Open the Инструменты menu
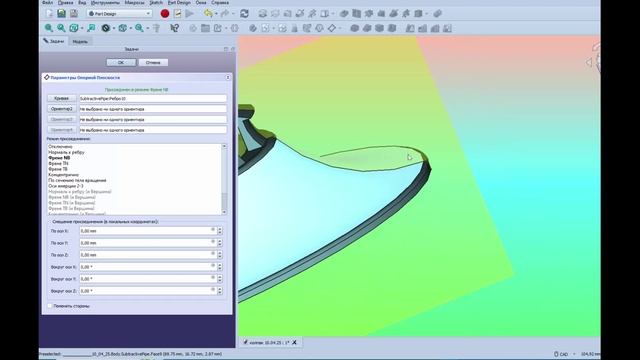 [x=105, y=2]
